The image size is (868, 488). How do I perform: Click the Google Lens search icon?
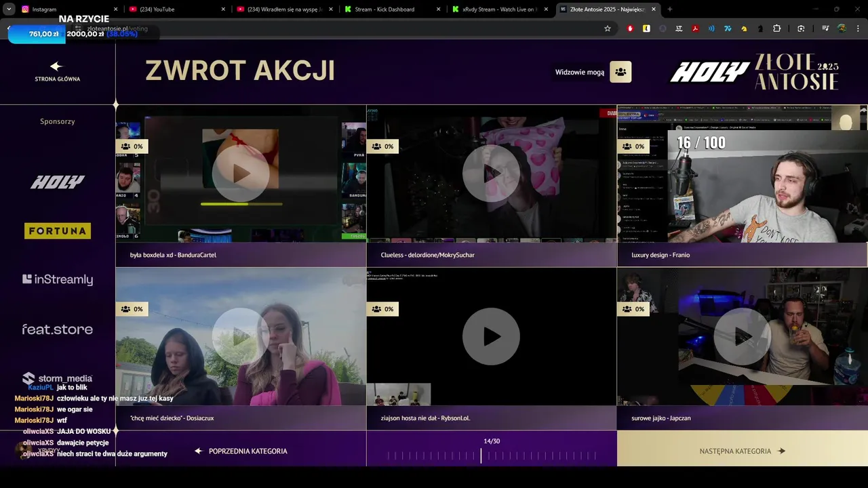[801, 28]
